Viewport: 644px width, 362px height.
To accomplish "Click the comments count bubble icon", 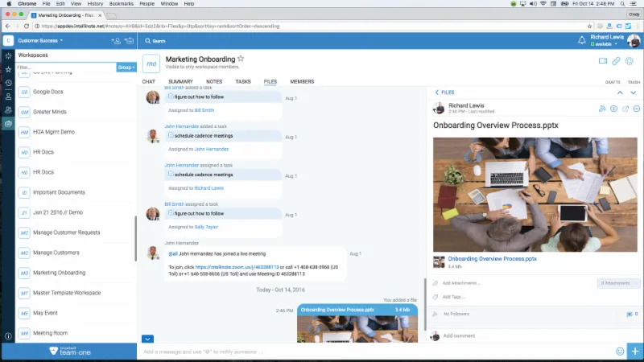I will click(630, 314).
